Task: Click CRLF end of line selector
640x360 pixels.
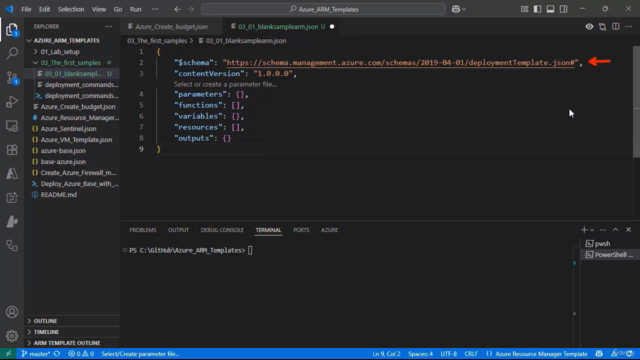Action: coord(471,354)
